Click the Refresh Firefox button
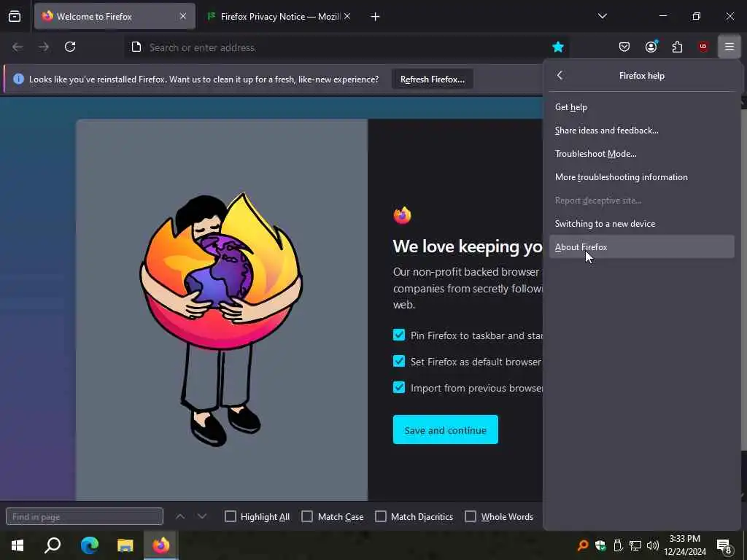The height and width of the screenshot is (560, 747). click(x=432, y=79)
